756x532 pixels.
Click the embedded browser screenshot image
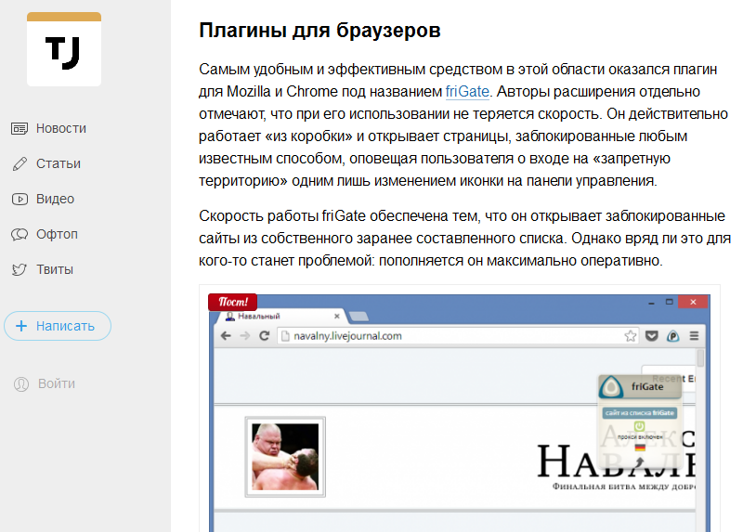(460, 413)
